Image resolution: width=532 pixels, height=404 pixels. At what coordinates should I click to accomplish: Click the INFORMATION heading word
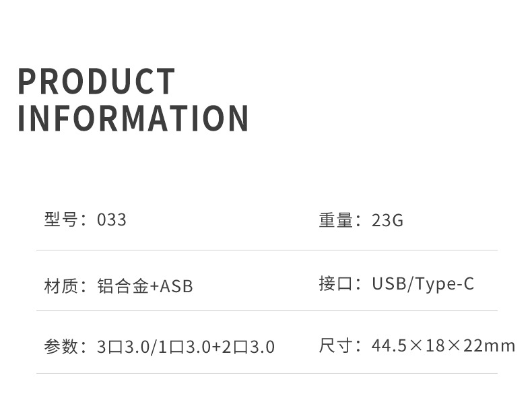point(133,119)
